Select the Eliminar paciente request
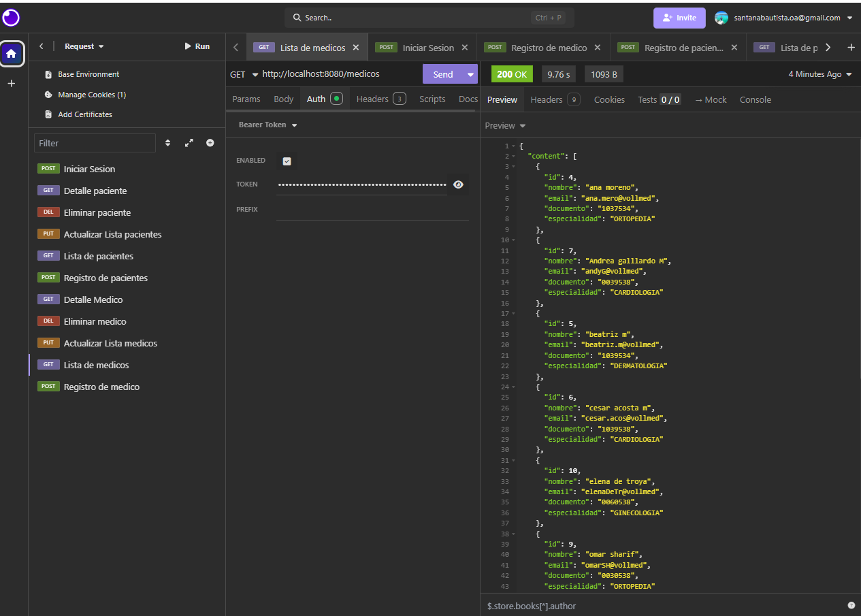Viewport: 861px width, 616px height. (127, 212)
